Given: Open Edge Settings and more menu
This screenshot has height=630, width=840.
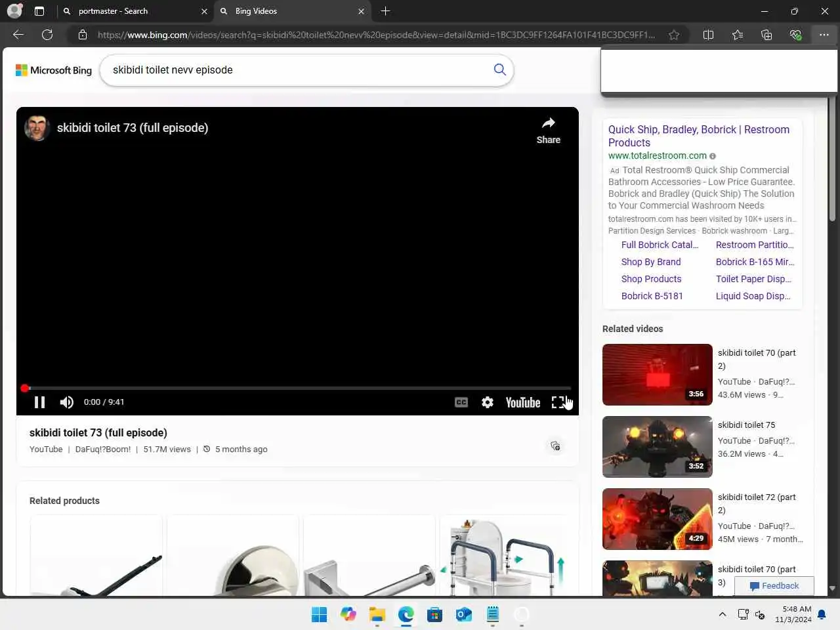Looking at the screenshot, I should pos(824,35).
